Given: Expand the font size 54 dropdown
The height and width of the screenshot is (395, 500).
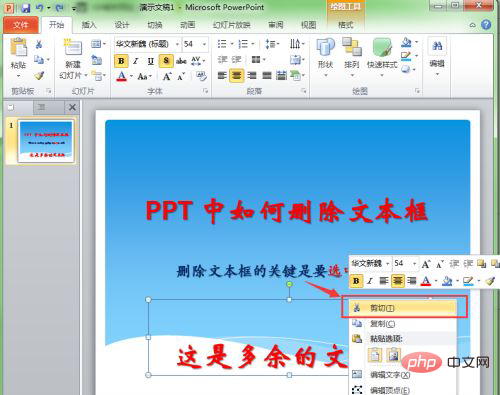Looking at the screenshot, I should [204, 44].
